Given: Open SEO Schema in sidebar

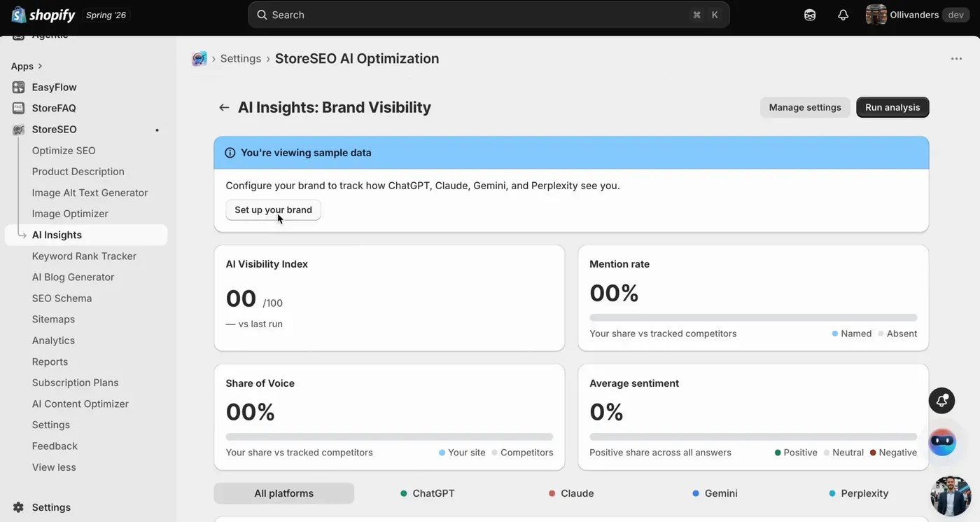Looking at the screenshot, I should [62, 298].
